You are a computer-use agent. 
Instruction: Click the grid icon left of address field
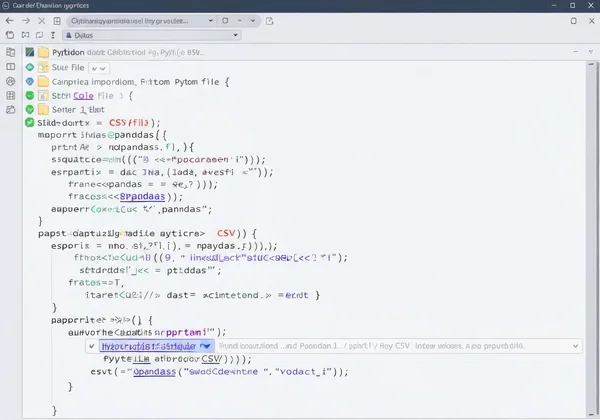point(57,19)
